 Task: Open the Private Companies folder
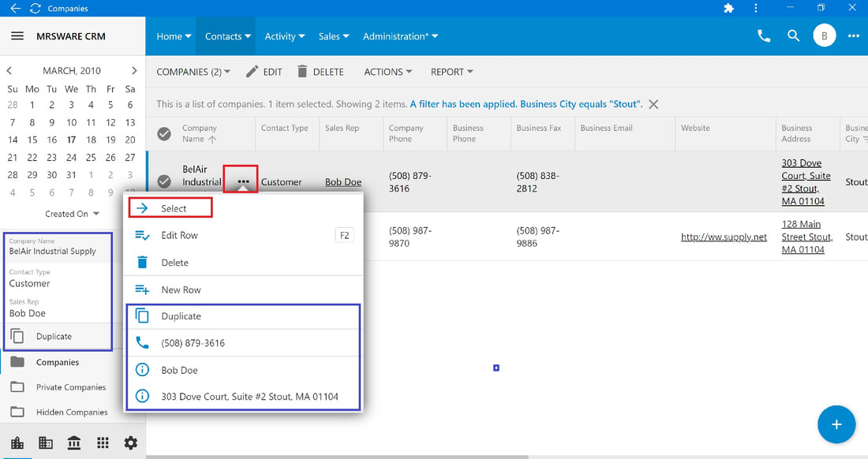[71, 387]
